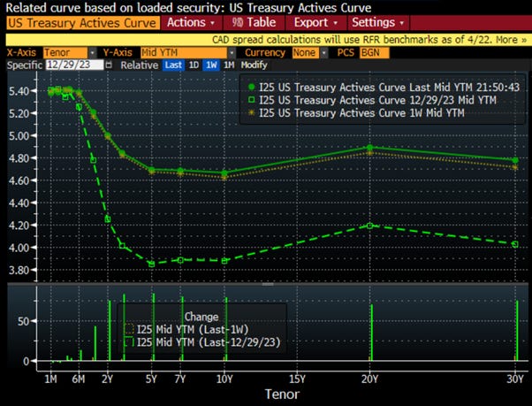Click the 30Y point on the solid Last curve
532x406 pixels.
515,160
